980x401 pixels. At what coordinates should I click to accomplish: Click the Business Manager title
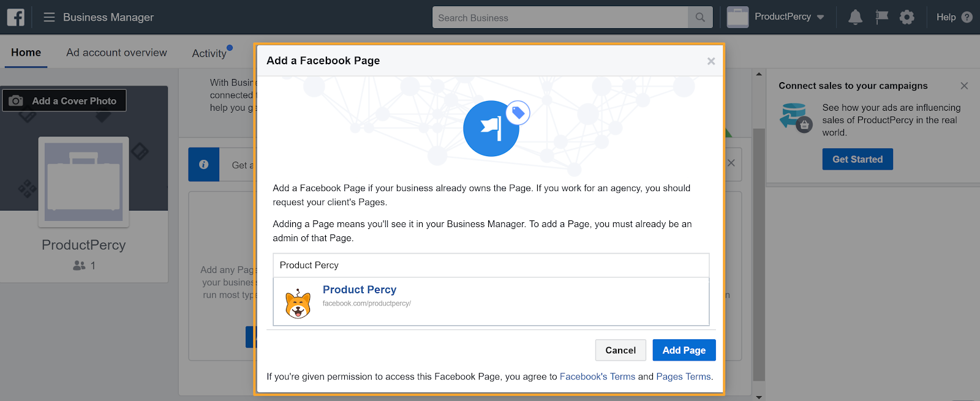pyautogui.click(x=108, y=17)
